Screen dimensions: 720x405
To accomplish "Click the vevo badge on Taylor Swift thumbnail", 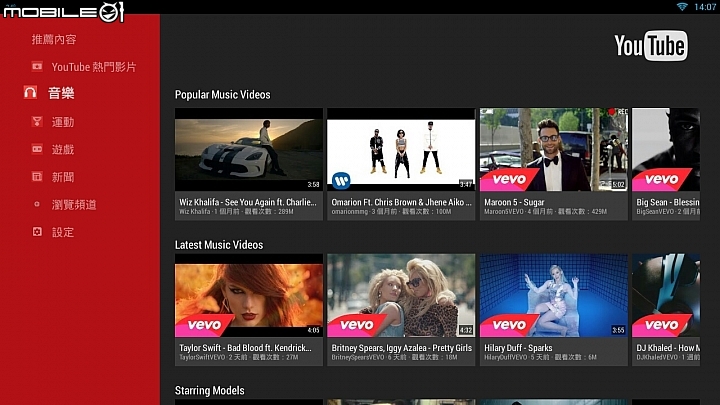I will [x=204, y=325].
